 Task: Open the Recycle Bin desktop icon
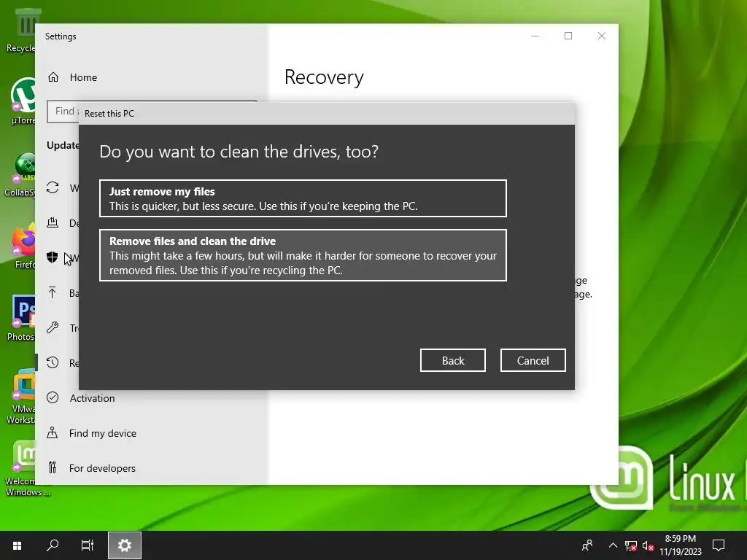(21, 31)
